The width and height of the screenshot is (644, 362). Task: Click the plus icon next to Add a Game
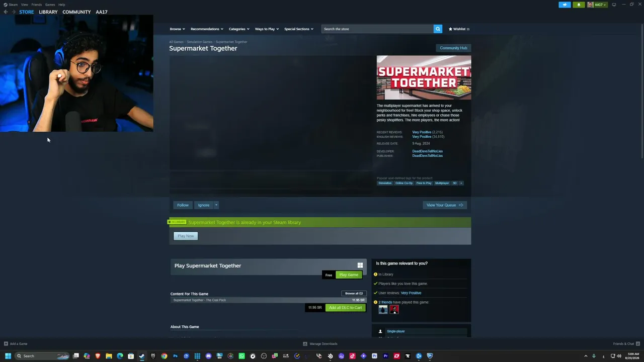(x=6, y=344)
